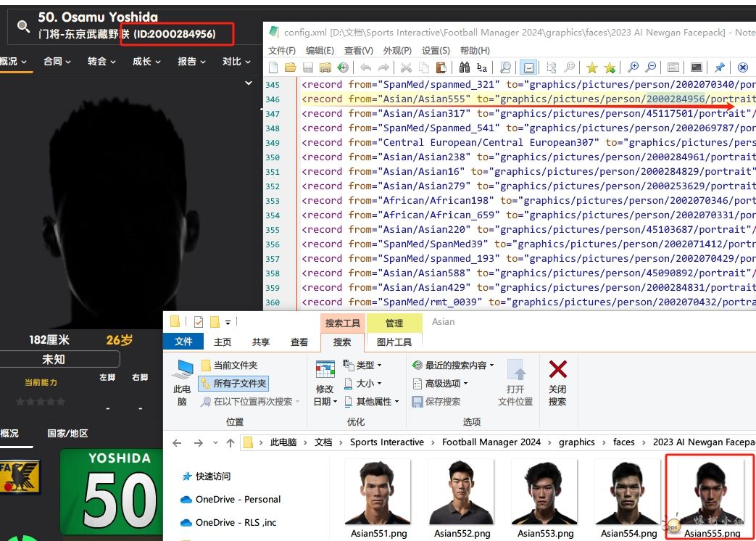Click the This PC (此电脑) search location icon
This screenshot has height=541, width=756.
tap(181, 381)
